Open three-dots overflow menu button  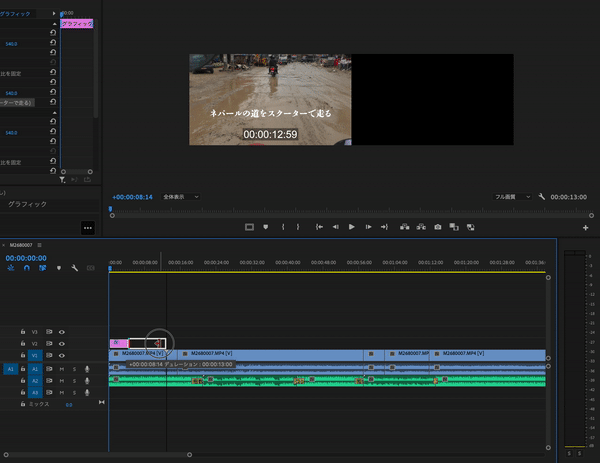(88, 228)
